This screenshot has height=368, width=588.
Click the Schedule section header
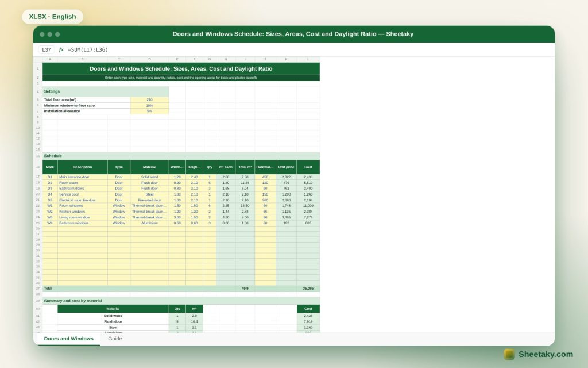181,156
